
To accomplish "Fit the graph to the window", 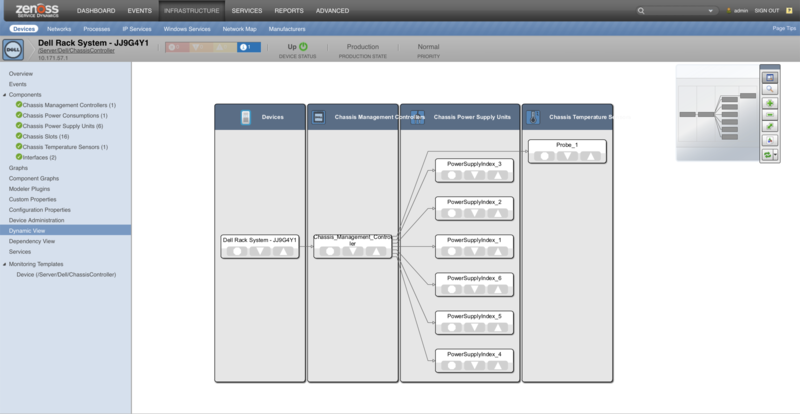I will (769, 126).
